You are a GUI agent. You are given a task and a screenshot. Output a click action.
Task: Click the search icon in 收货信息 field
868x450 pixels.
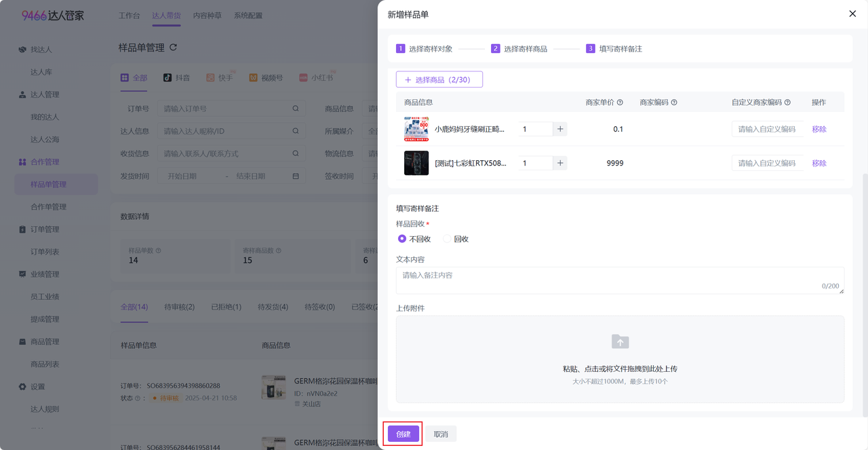(296, 153)
